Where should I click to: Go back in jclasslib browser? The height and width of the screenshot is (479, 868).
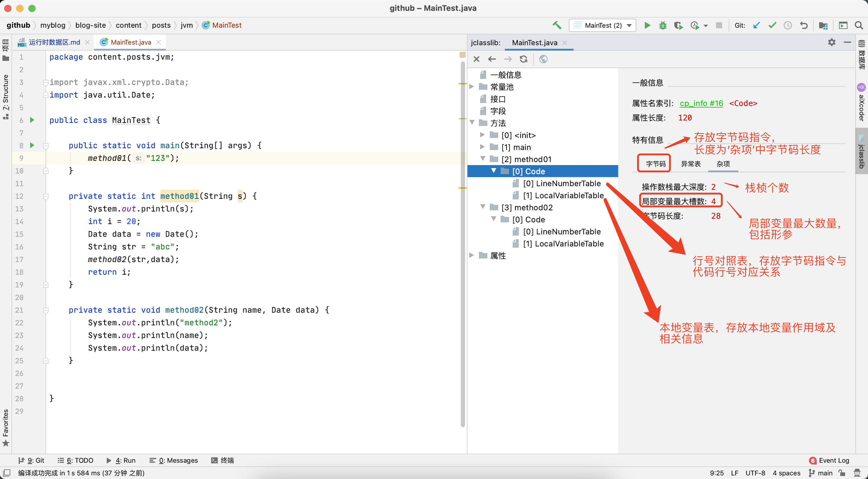pos(492,59)
